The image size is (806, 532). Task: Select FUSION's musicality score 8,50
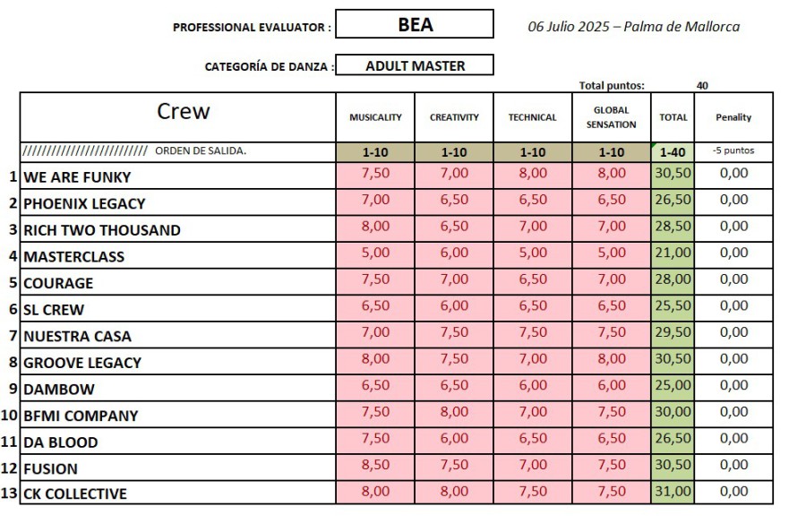tap(375, 465)
